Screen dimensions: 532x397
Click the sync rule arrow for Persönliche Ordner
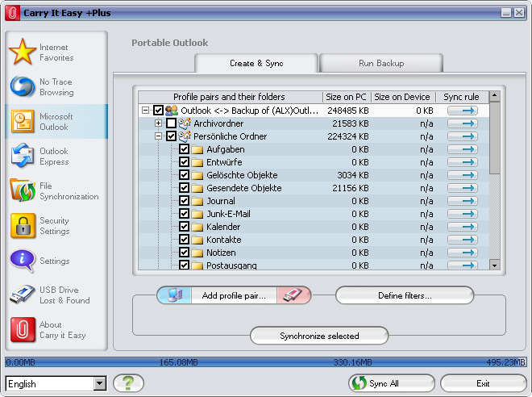463,136
